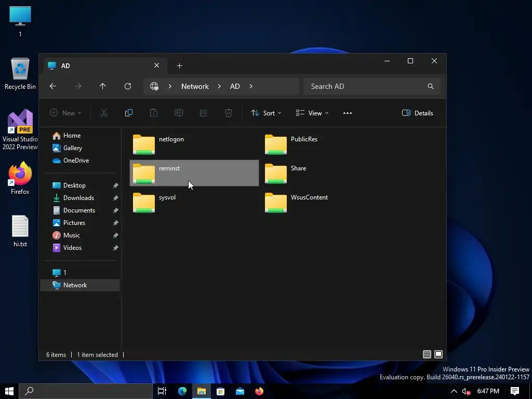
Task: Click the search magnifier in Search AD
Action: [x=431, y=86]
